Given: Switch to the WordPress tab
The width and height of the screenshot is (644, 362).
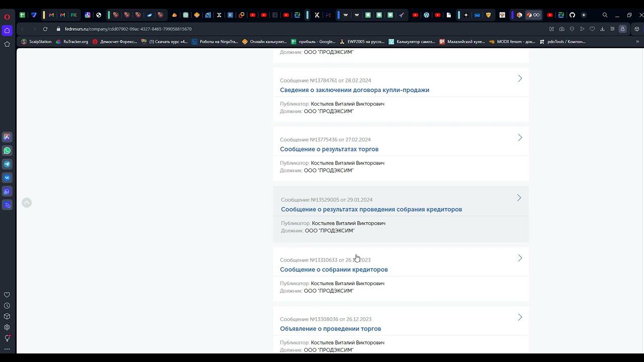Looking at the screenshot, I should (426, 15).
